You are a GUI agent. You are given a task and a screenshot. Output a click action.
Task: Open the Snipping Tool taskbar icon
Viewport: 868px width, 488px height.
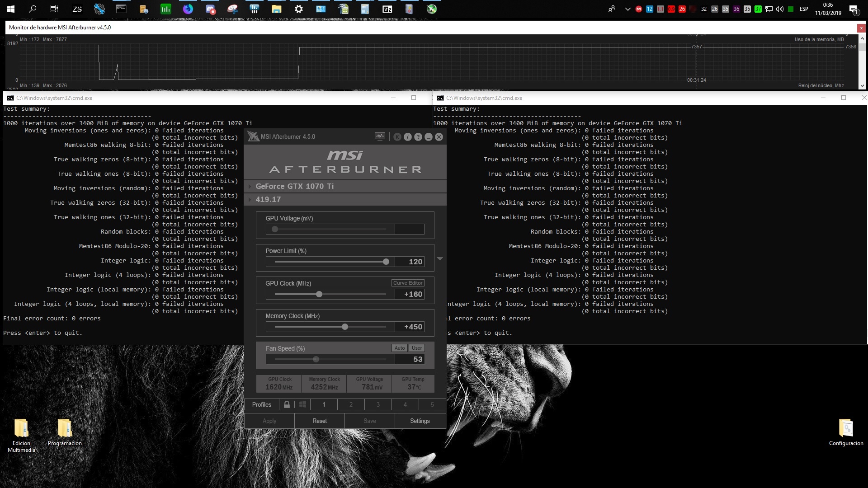click(232, 9)
